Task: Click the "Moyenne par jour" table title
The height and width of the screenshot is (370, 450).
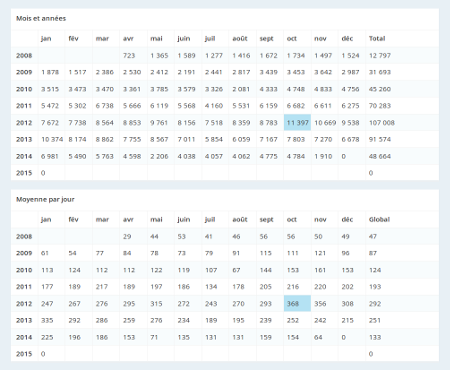Action: 45,199
